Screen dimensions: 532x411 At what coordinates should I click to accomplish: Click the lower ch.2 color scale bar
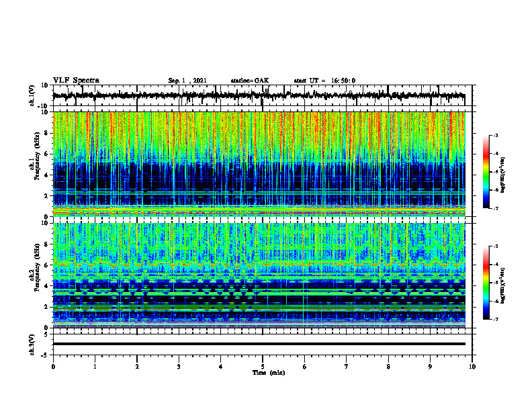pyautogui.click(x=486, y=283)
